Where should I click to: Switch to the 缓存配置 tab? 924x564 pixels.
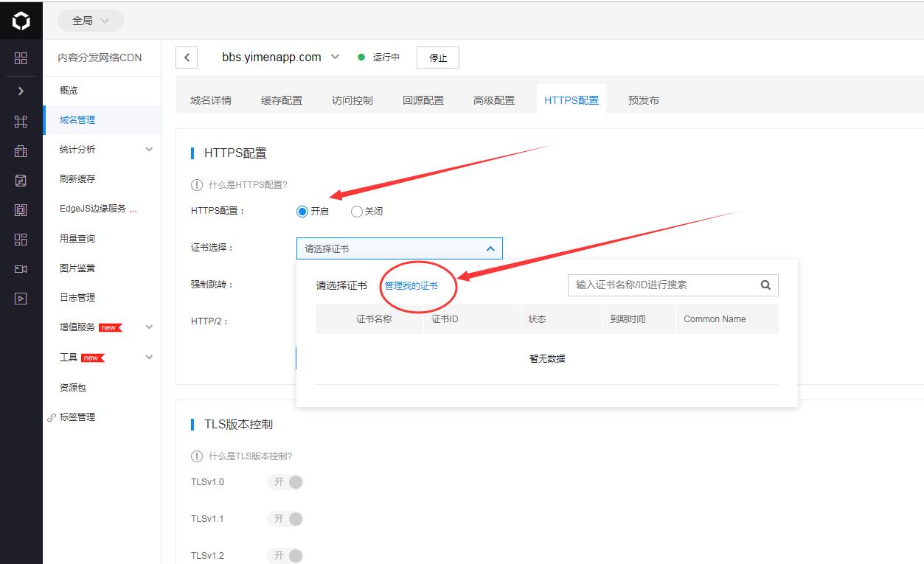[x=282, y=100]
